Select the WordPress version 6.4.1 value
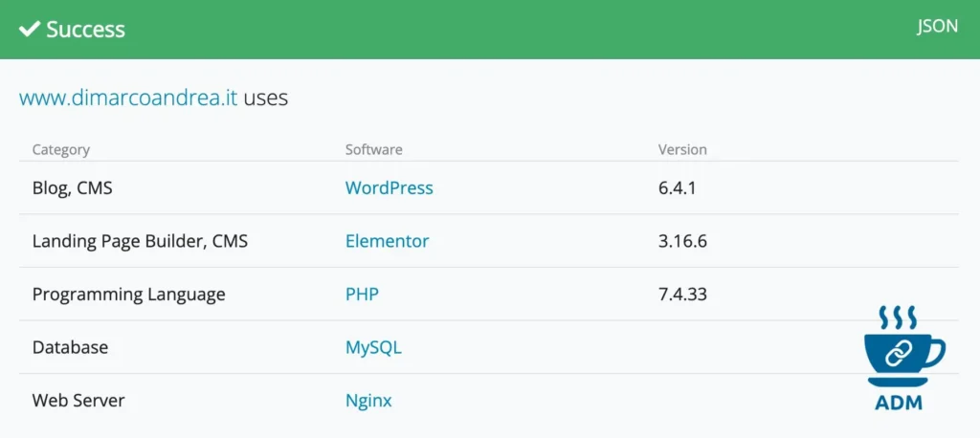The image size is (980, 438). [677, 187]
